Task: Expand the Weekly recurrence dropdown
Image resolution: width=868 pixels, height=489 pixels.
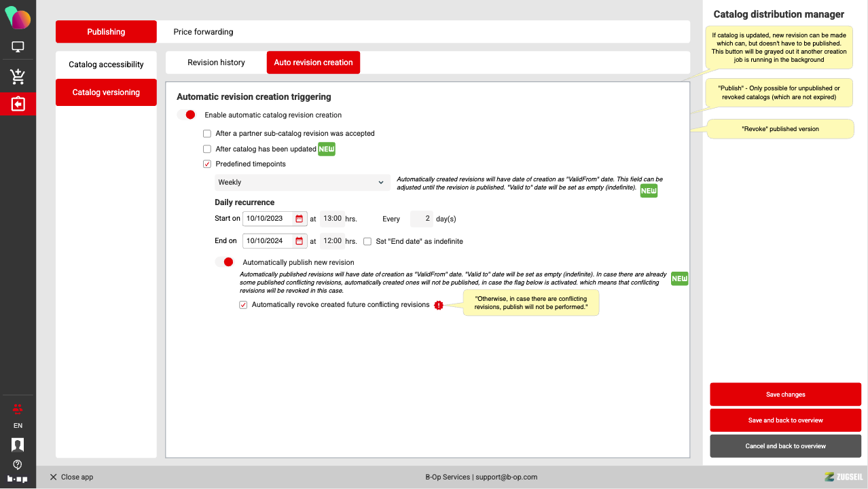Action: (x=302, y=182)
